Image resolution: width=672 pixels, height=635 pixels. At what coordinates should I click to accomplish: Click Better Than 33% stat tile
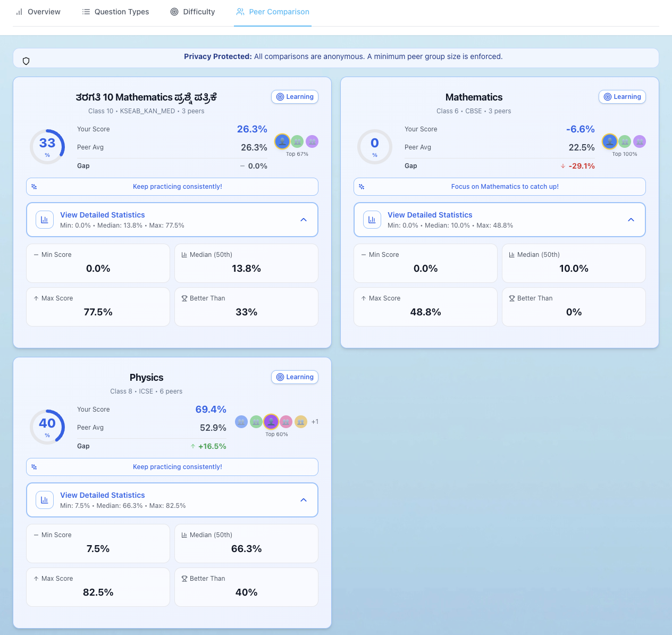click(246, 307)
